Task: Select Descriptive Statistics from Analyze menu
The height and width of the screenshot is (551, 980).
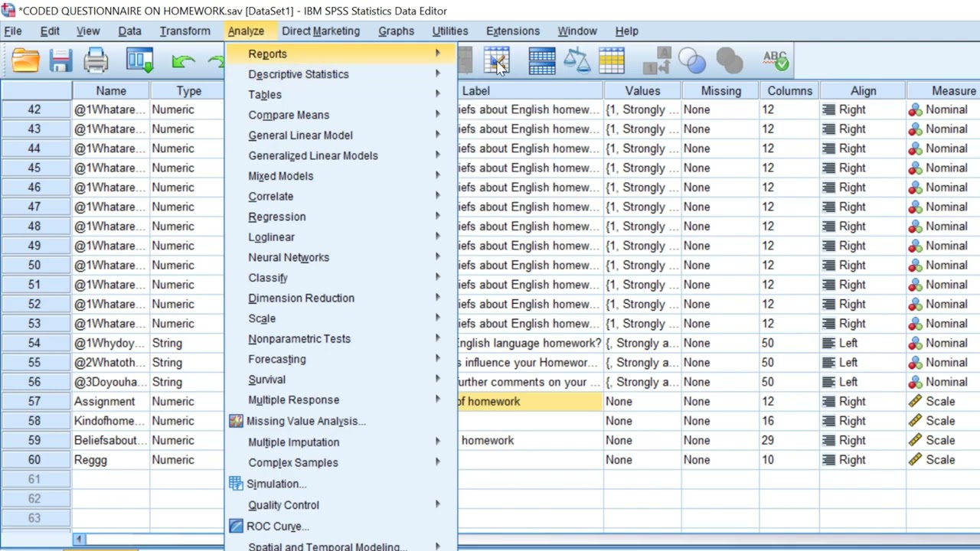Action: click(341, 74)
